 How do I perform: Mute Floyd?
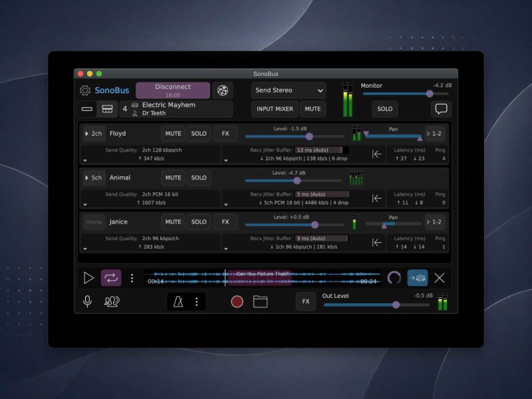point(173,134)
